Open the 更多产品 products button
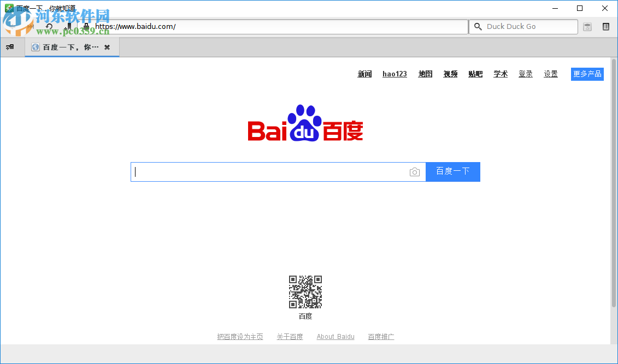Viewport: 618px width, 364px height. tap(587, 74)
